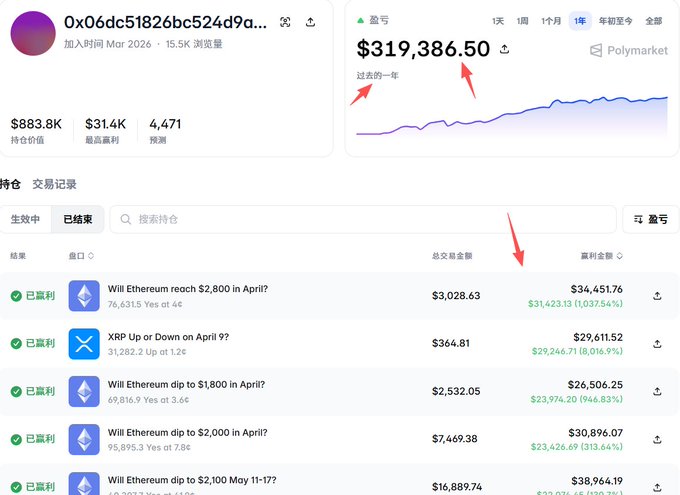Click the QR scan icon beside wallet address
This screenshot has height=495, width=680.
tap(285, 22)
